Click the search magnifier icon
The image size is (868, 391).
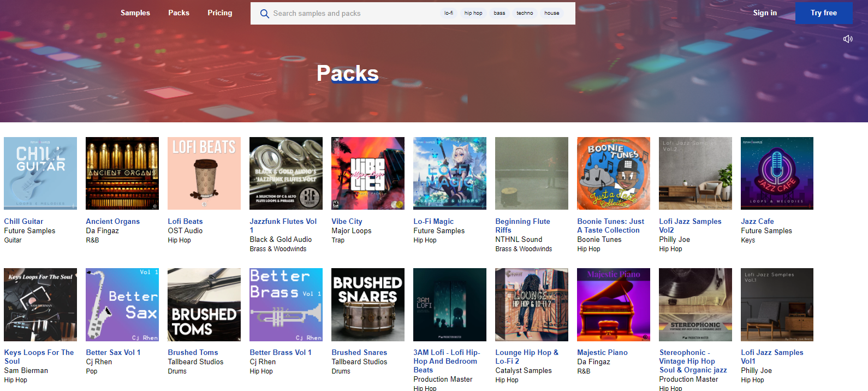point(264,14)
